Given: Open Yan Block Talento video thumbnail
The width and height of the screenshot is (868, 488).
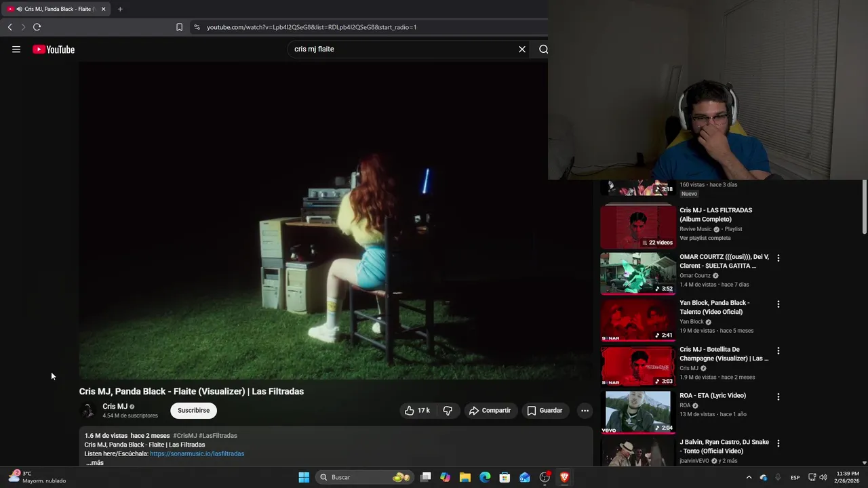Looking at the screenshot, I should pyautogui.click(x=638, y=320).
